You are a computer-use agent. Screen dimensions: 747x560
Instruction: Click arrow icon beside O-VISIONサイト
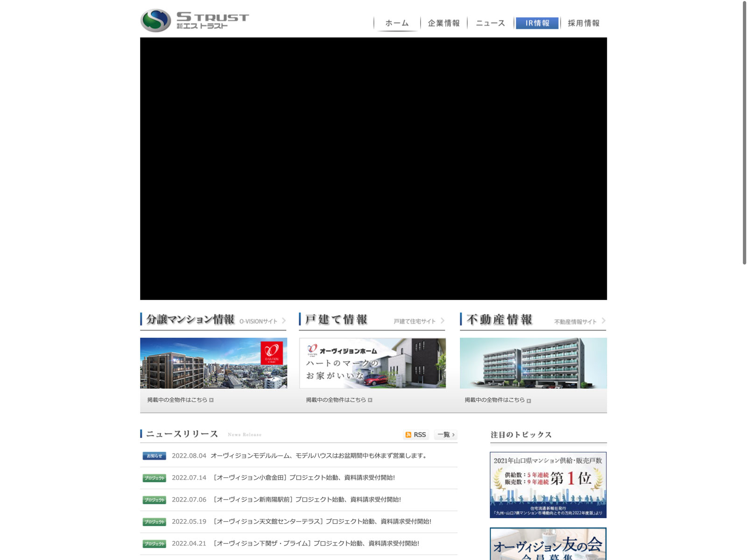(x=283, y=321)
